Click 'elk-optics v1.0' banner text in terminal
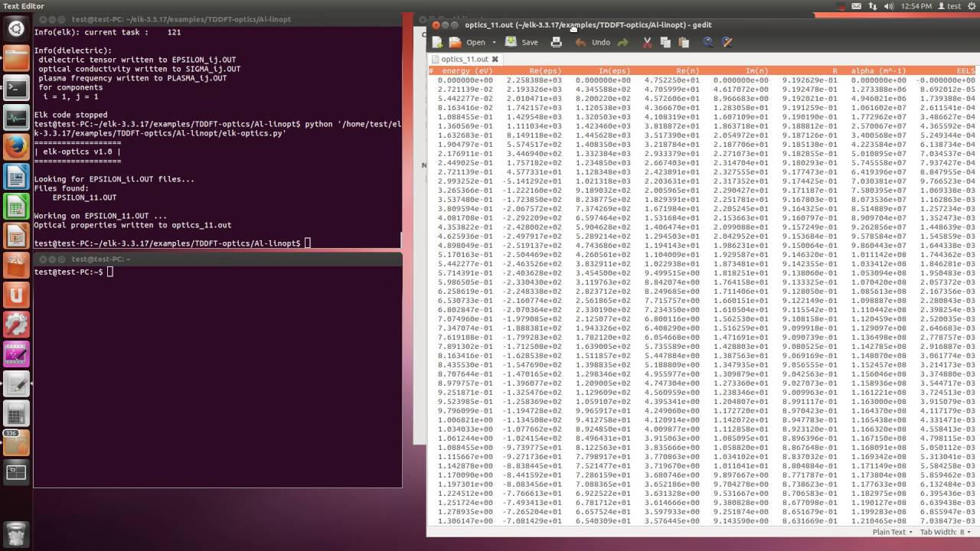Screen dimensions: 980x551 pos(77,152)
